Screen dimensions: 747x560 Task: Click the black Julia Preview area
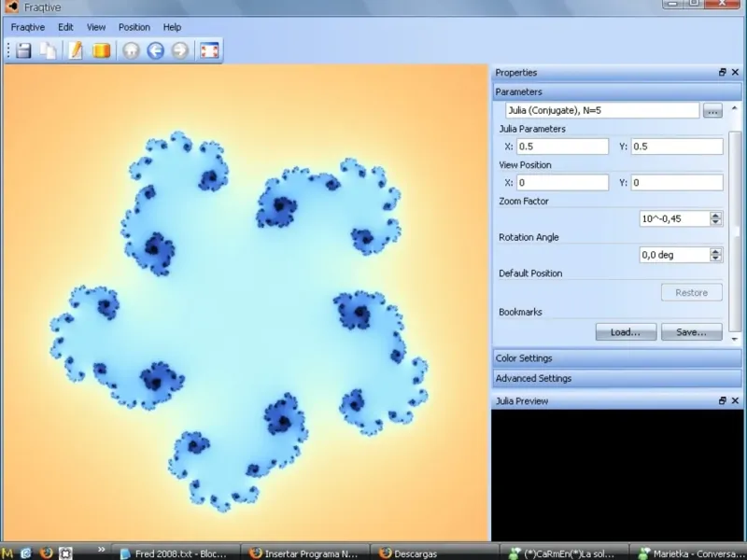click(x=616, y=475)
